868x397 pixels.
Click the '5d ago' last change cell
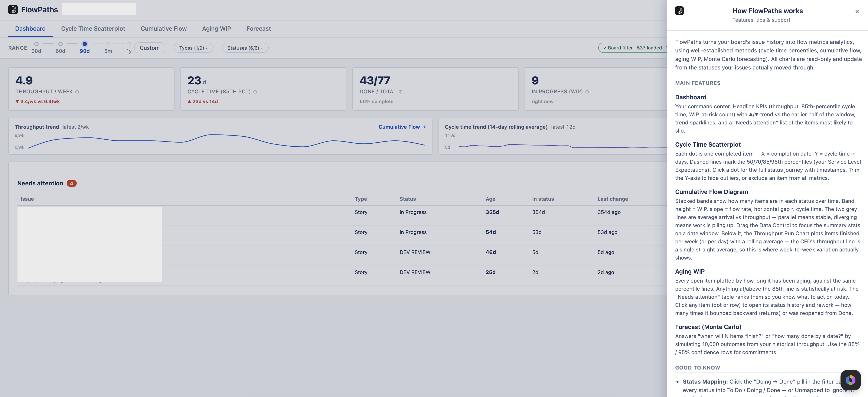(x=606, y=252)
